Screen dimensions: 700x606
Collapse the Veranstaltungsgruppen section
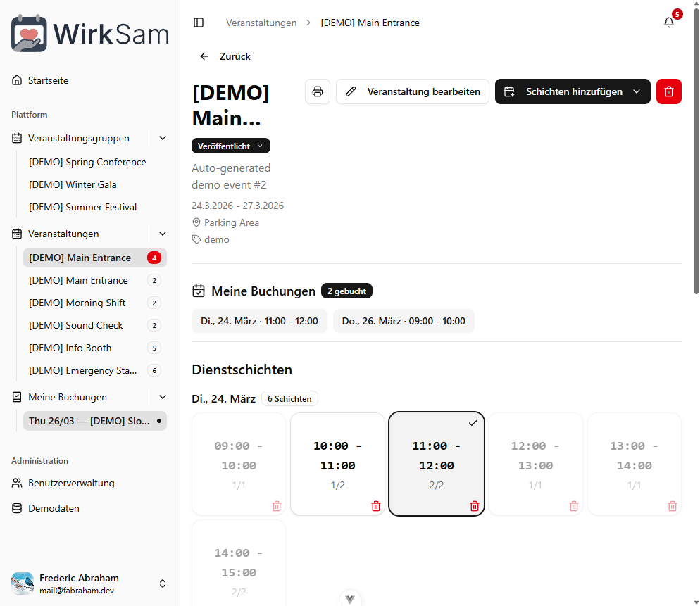pos(163,139)
